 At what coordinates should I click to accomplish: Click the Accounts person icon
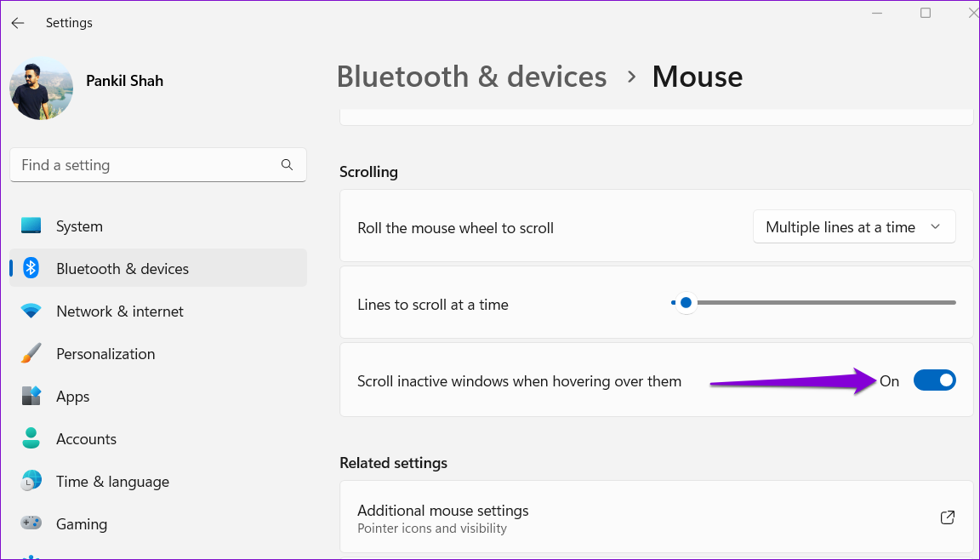[31, 438]
